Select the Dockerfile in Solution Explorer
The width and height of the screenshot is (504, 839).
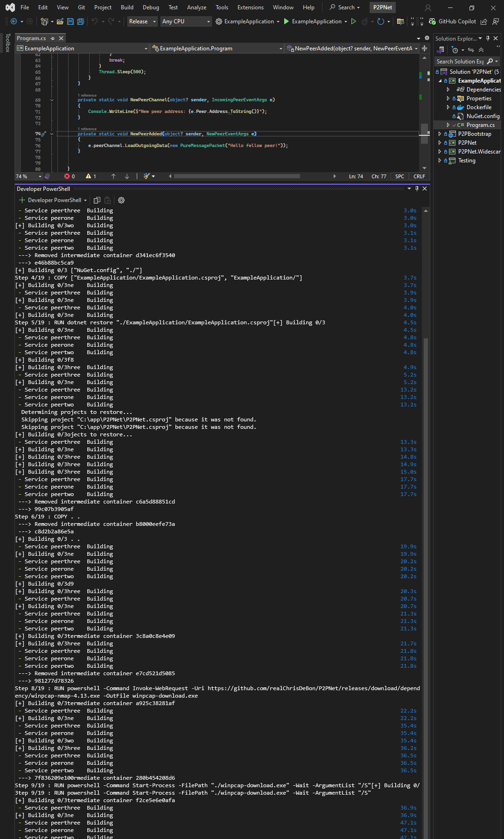click(x=479, y=107)
